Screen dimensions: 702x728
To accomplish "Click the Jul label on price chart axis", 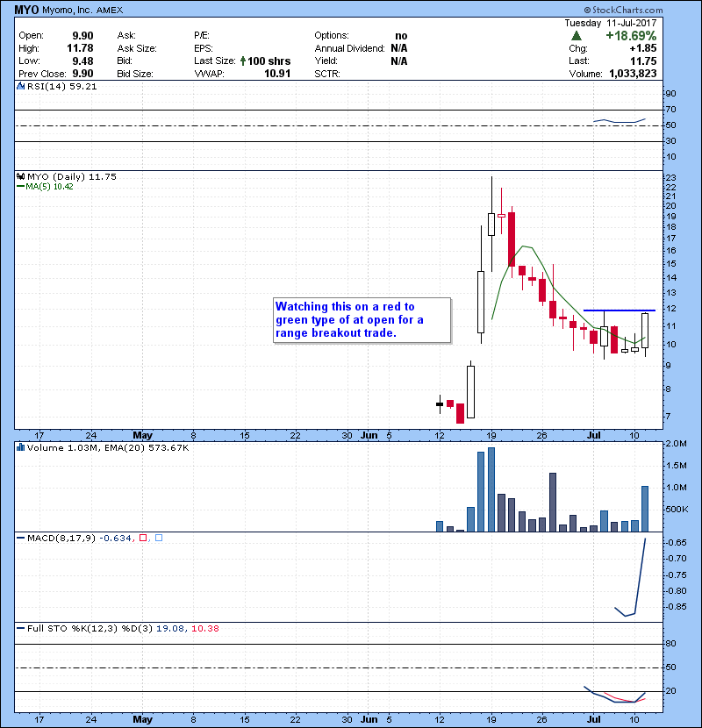I will point(594,436).
